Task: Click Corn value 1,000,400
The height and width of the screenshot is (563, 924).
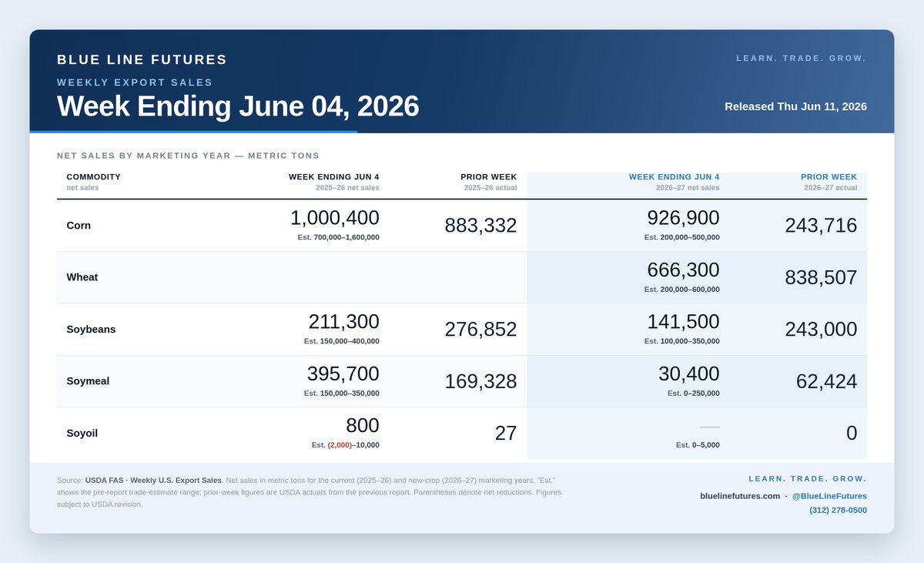Action: click(334, 218)
